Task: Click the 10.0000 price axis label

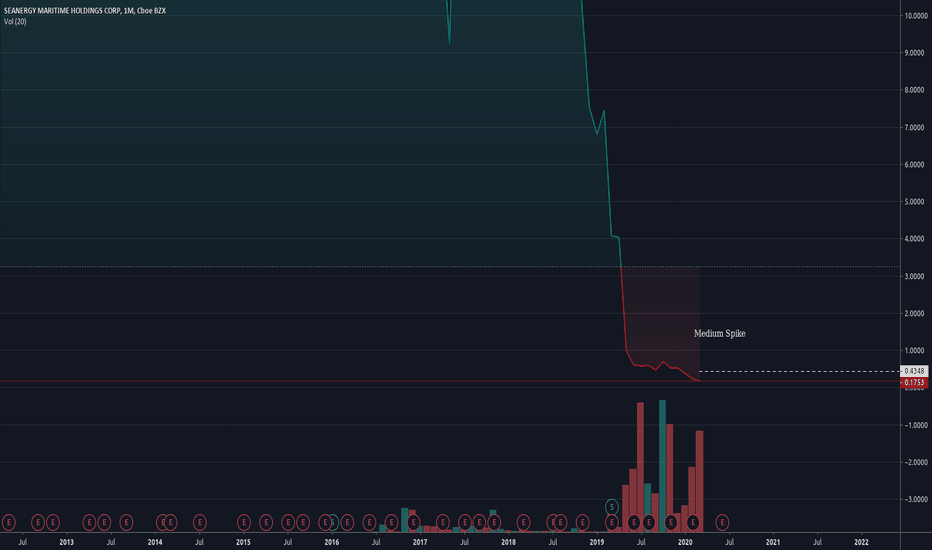Action: (x=916, y=16)
